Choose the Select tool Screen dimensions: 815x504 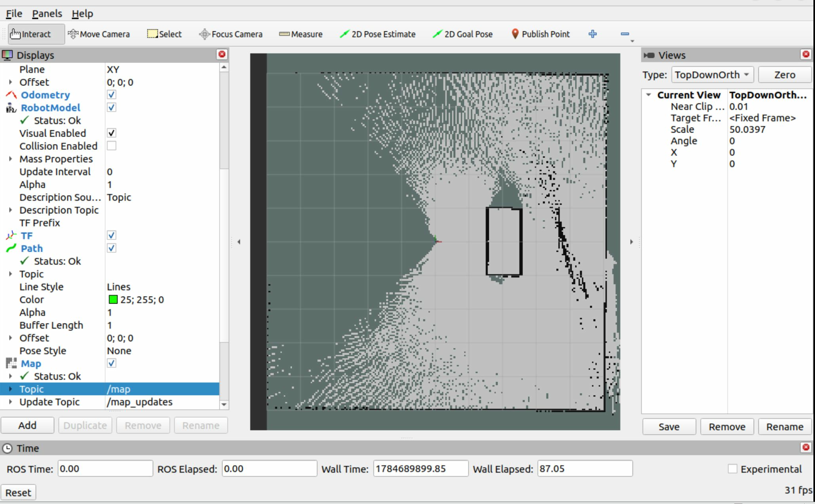pos(164,34)
